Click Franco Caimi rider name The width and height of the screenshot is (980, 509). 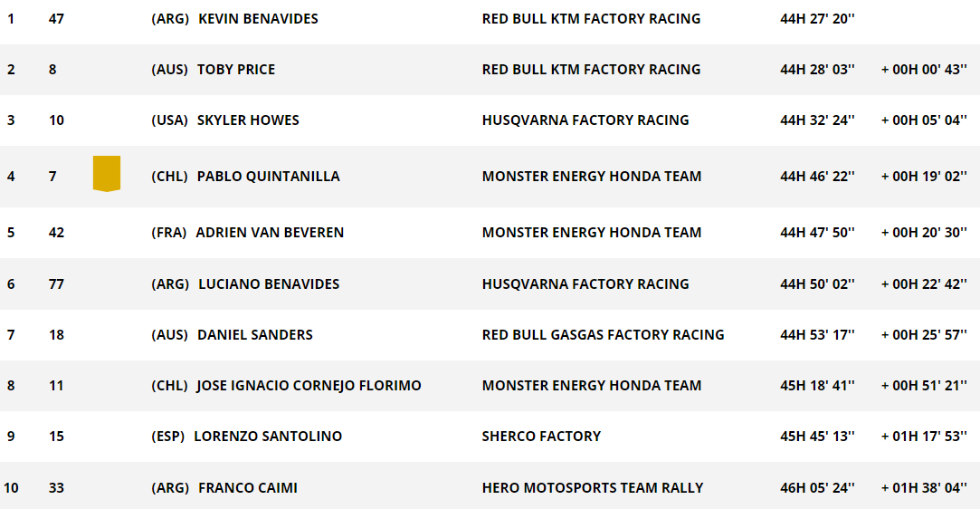click(248, 488)
